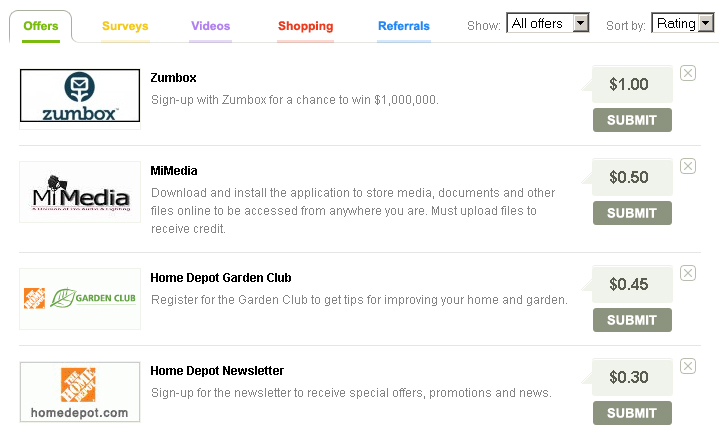This screenshot has width=719, height=433.
Task: Open the Shopping tab
Action: (306, 26)
